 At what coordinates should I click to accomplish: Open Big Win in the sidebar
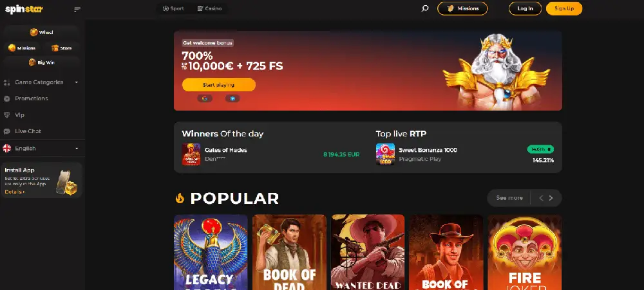[41, 62]
